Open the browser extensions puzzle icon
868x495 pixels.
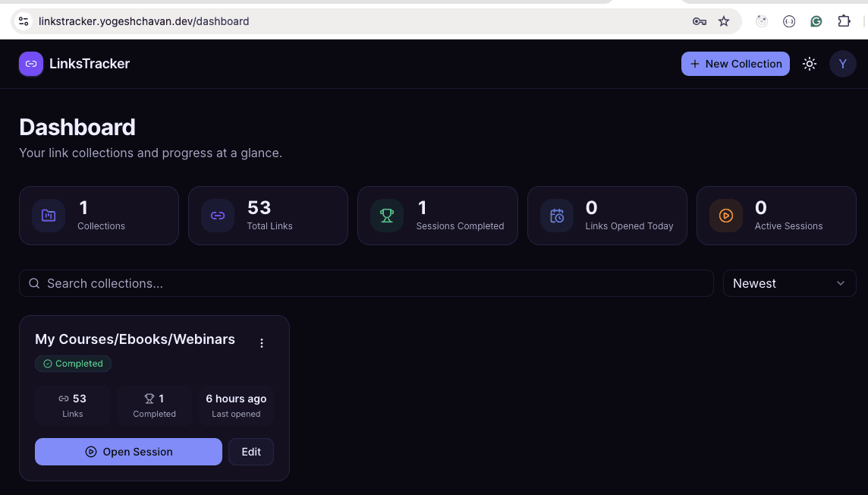(844, 21)
